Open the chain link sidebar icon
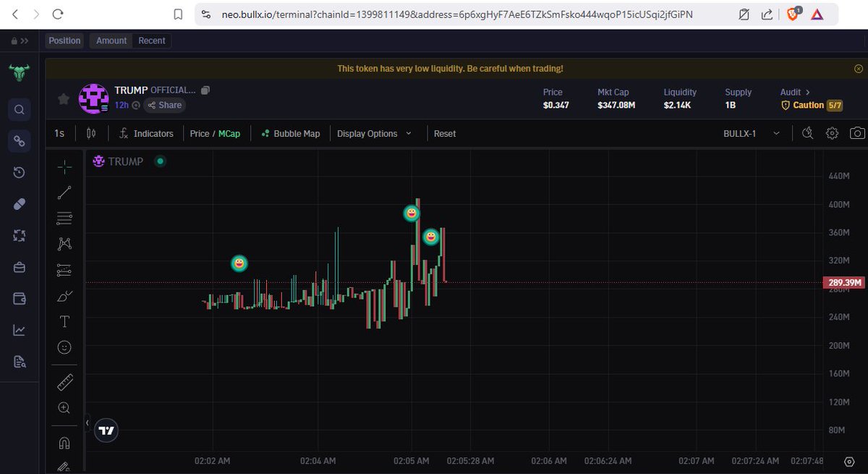The width and height of the screenshot is (868, 474). pyautogui.click(x=20, y=141)
